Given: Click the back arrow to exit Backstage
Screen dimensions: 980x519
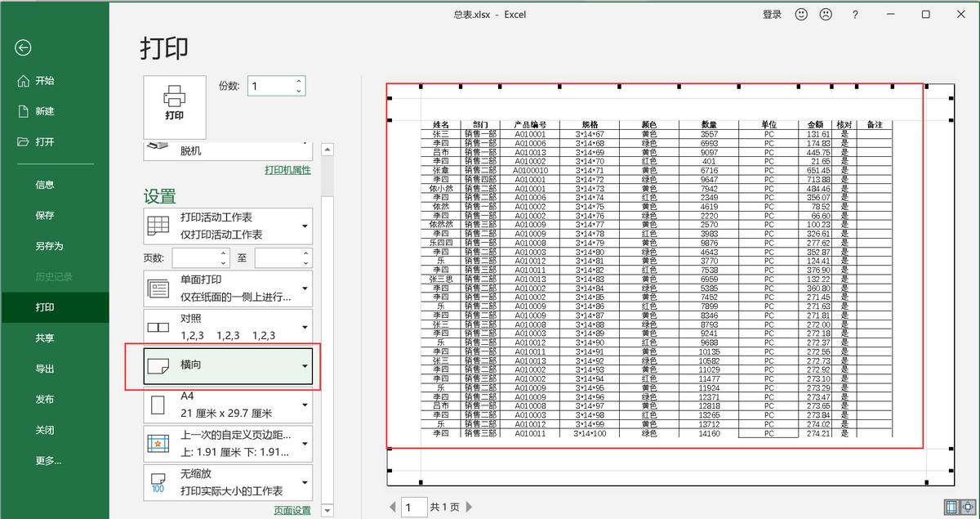Looking at the screenshot, I should 23,48.
